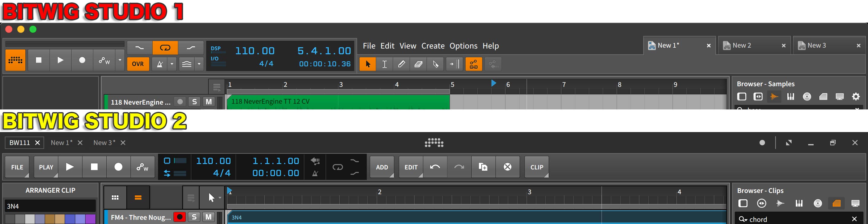Pick the purple color swatch for clip 3N4
This screenshot has height=224, width=868.
(x=91, y=219)
